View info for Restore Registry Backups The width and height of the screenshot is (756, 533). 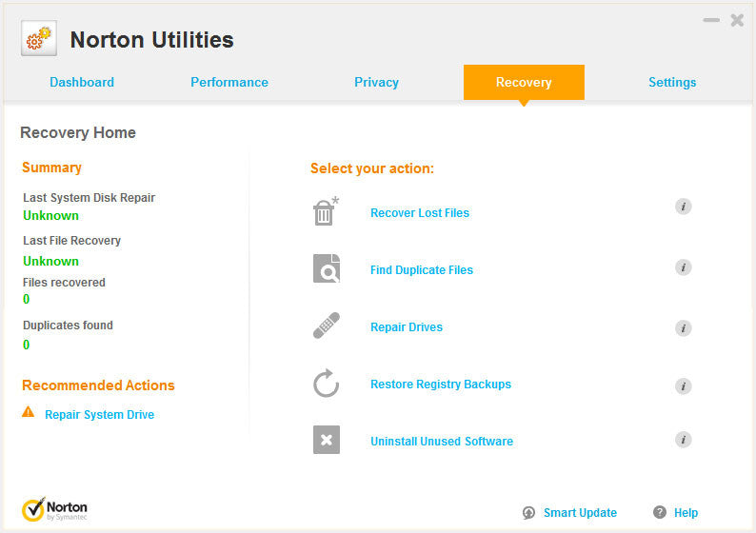pyautogui.click(x=683, y=385)
